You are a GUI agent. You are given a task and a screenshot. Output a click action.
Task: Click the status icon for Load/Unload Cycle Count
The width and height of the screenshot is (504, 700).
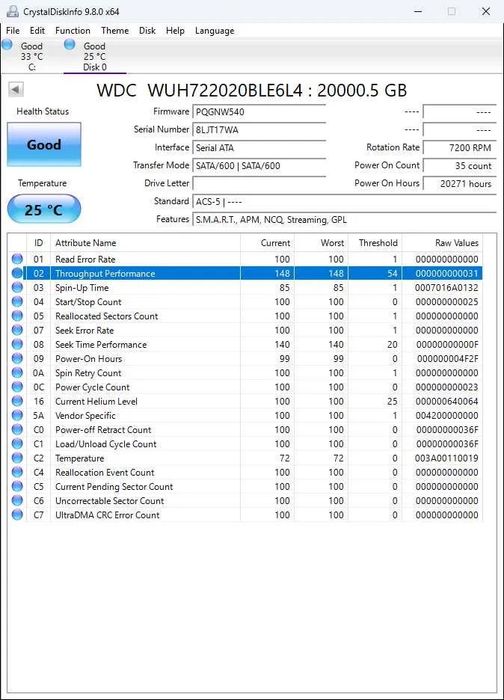click(x=17, y=444)
